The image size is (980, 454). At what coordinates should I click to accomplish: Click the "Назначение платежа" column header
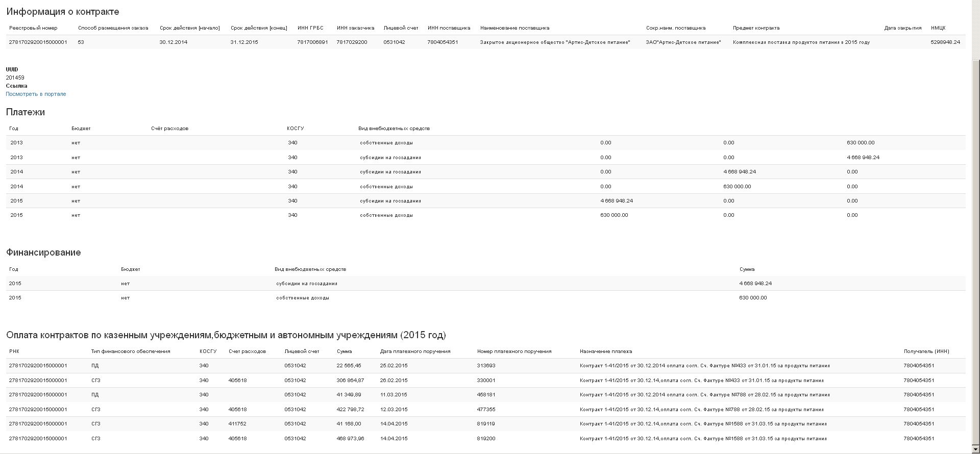click(605, 351)
